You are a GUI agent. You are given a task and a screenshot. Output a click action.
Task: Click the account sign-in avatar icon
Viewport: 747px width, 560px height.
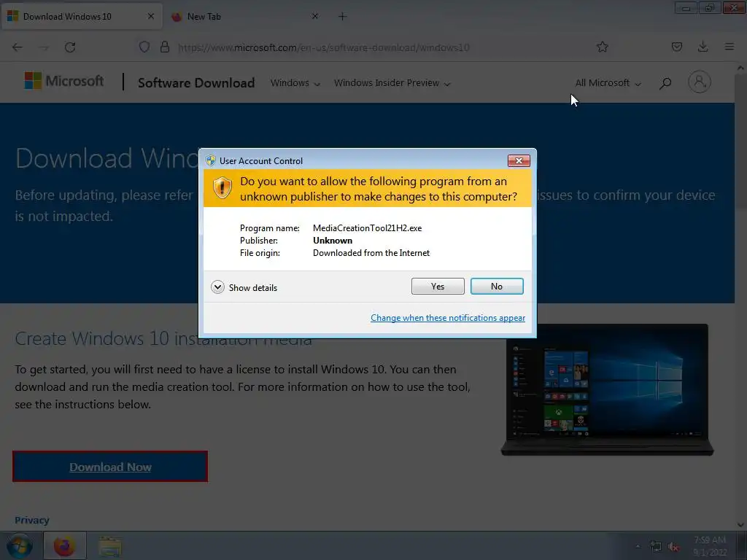[x=700, y=82]
